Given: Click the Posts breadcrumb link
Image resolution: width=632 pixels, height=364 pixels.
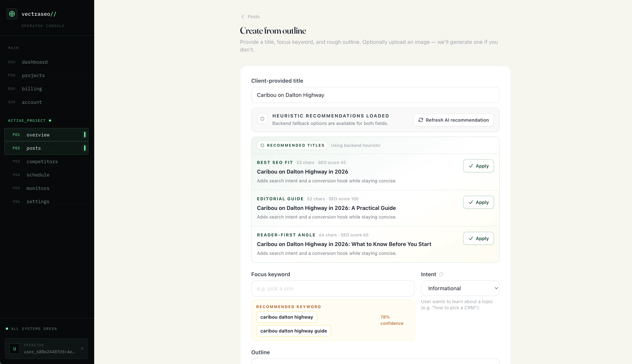Looking at the screenshot, I should tap(253, 17).
